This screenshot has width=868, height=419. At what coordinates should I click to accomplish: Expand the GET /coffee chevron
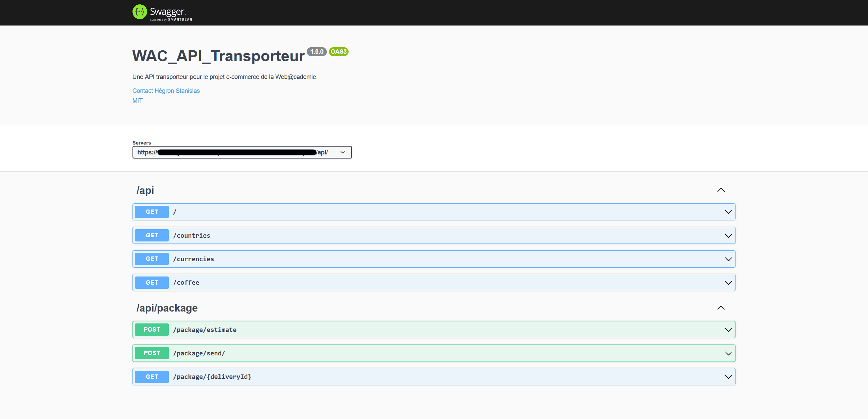[728, 283]
